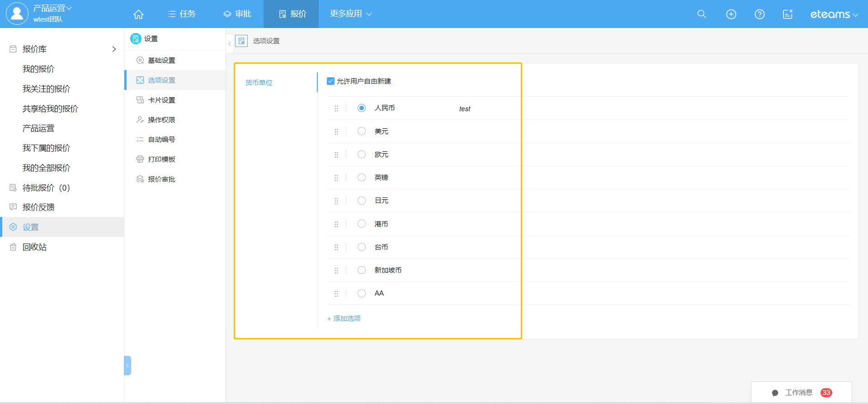This screenshot has width=868, height=404.
Task: Collapse sidebar using the blue handle
Action: pos(127,365)
